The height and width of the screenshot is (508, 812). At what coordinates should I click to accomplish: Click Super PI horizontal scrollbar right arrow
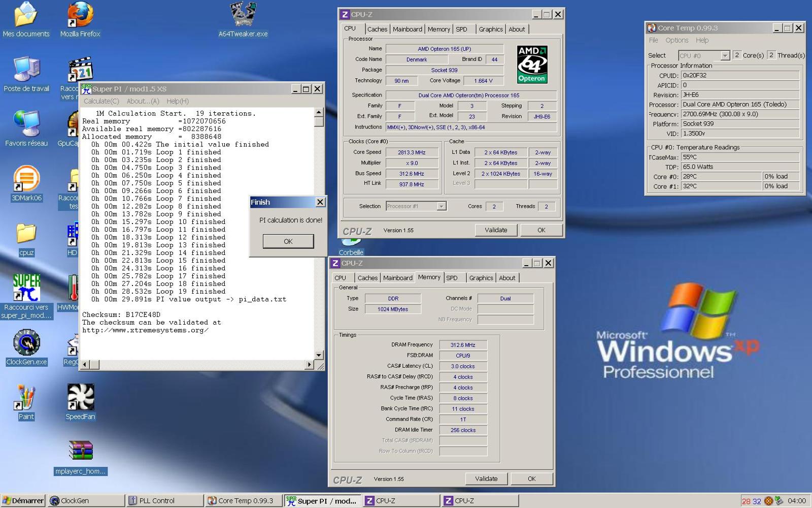309,364
